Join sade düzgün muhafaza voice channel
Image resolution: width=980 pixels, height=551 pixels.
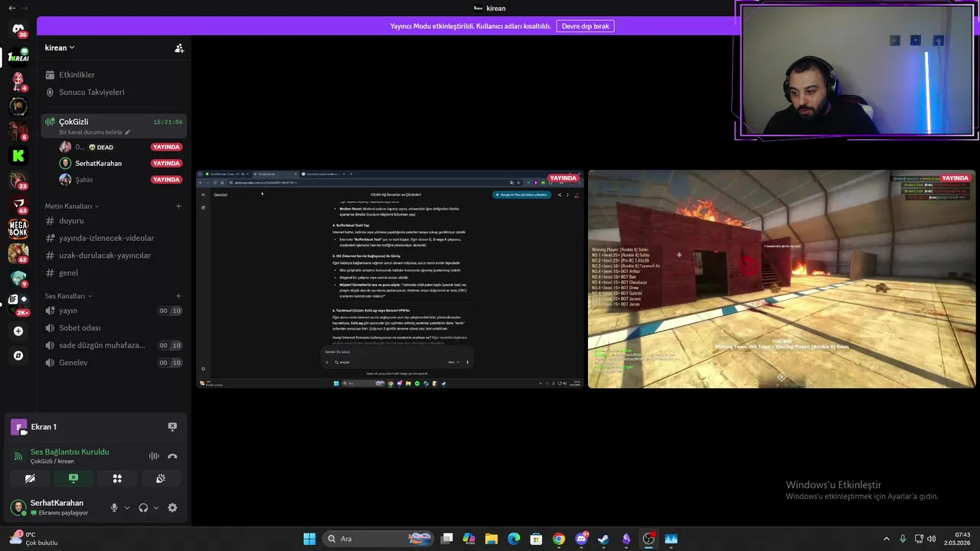[x=113, y=345]
